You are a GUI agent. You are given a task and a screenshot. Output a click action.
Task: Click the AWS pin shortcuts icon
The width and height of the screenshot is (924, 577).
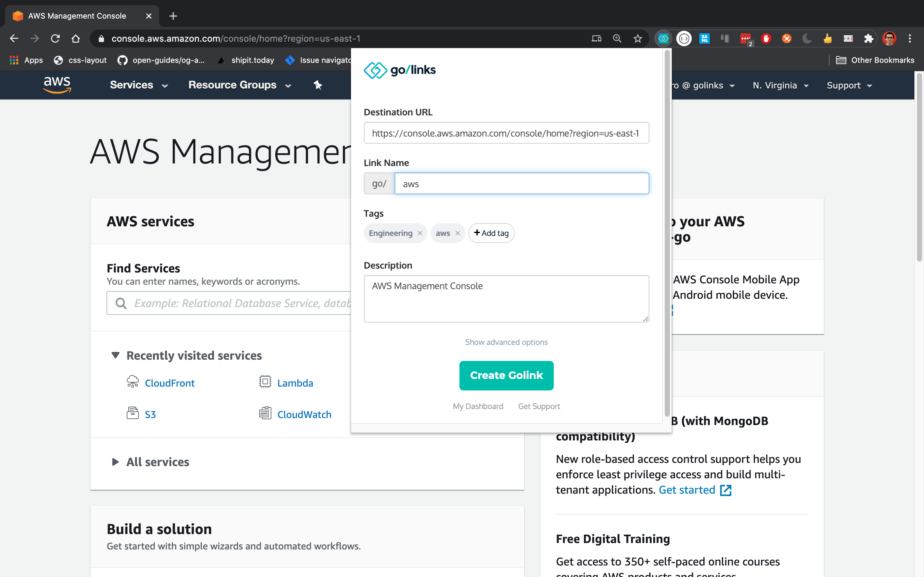318,85
